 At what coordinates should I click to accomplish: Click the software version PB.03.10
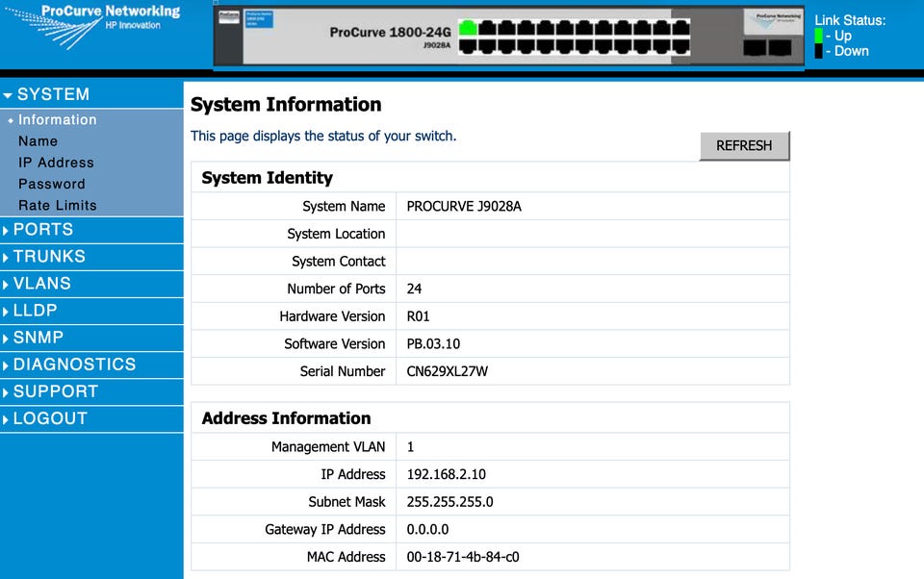tap(433, 344)
